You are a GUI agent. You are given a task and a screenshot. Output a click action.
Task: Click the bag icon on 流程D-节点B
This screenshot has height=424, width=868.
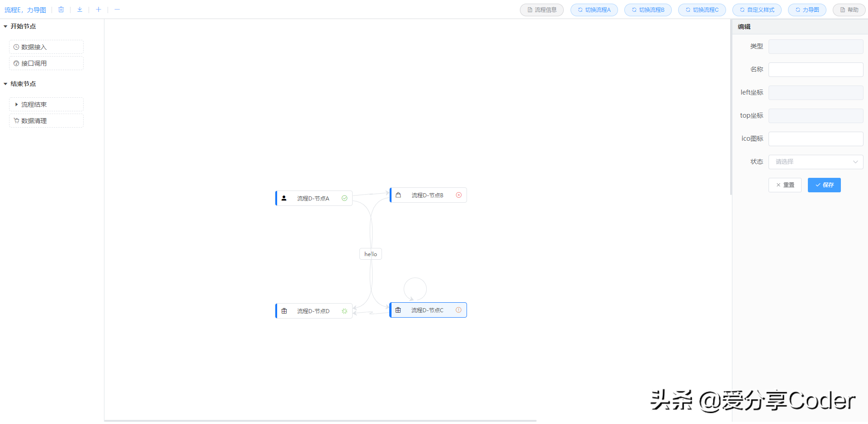click(398, 195)
